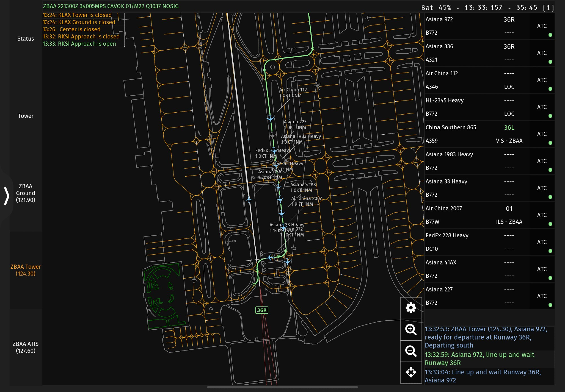Click the 13:33:04 readback message
565x392 pixels.
click(489, 376)
